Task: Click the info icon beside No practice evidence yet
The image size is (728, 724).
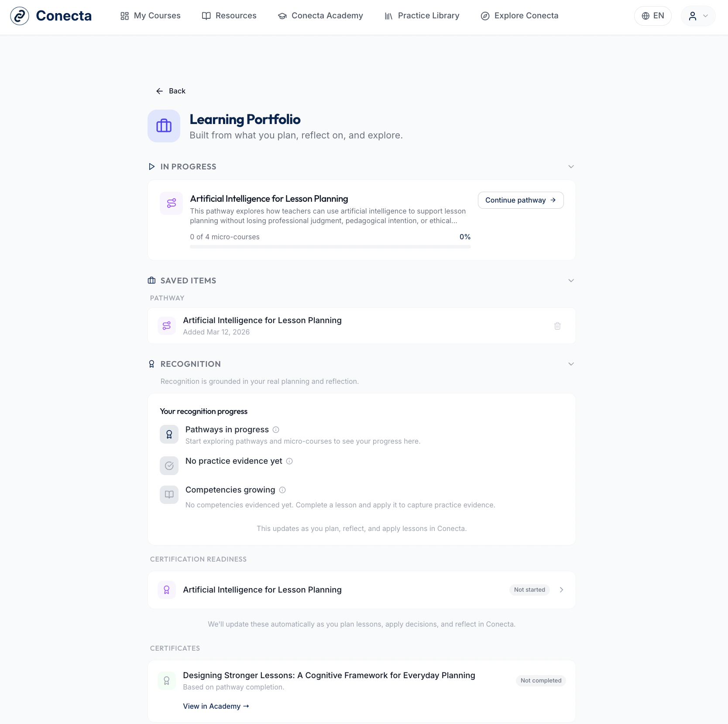Action: pos(290,461)
